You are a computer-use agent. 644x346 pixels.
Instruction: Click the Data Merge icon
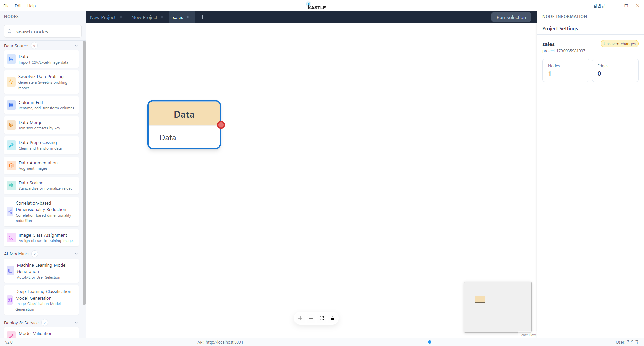(x=11, y=125)
